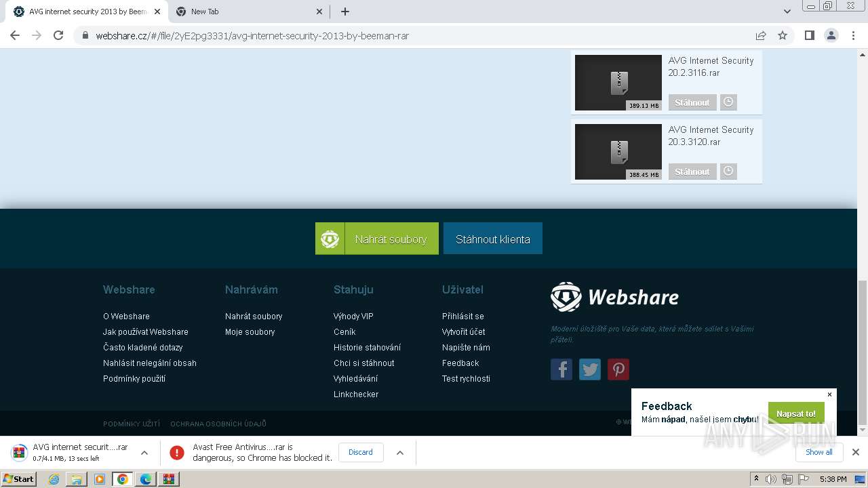
Task: Open Přihlásit se link
Action: point(463,317)
